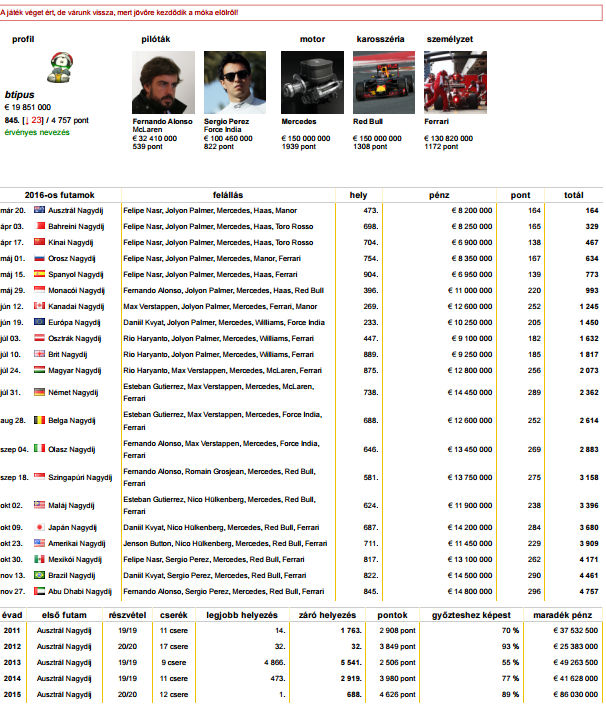Open the Red Bull chassis image
The width and height of the screenshot is (606, 711).
tap(384, 83)
